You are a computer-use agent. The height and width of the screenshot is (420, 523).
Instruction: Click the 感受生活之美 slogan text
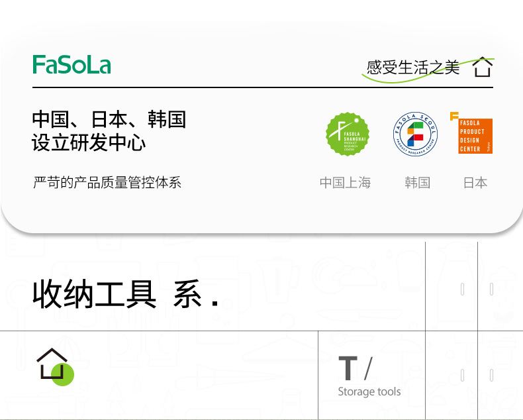[413, 68]
